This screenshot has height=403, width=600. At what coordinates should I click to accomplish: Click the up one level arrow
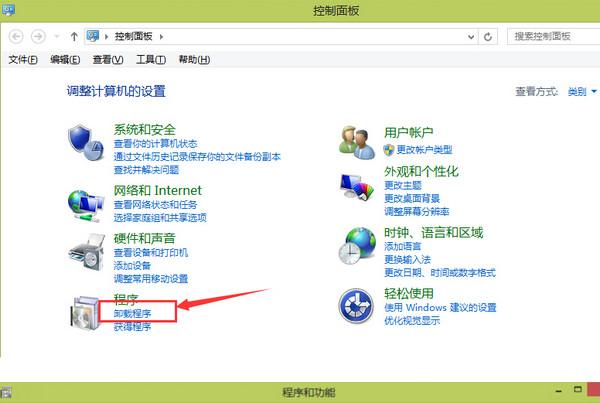click(74, 37)
